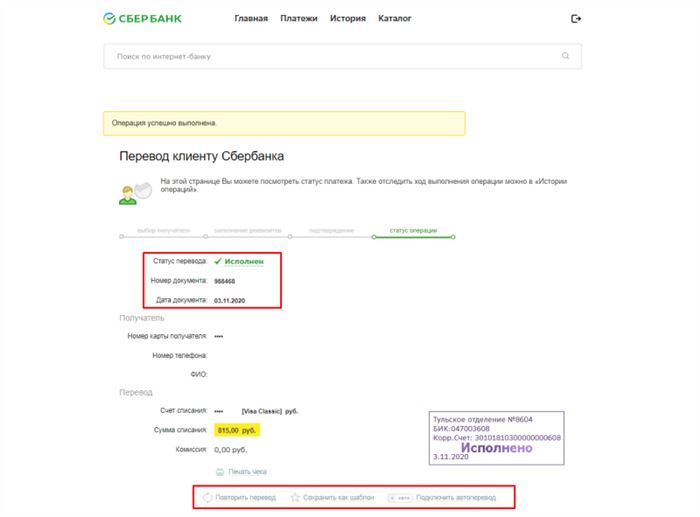Focus the internet-bank search field

(x=342, y=56)
